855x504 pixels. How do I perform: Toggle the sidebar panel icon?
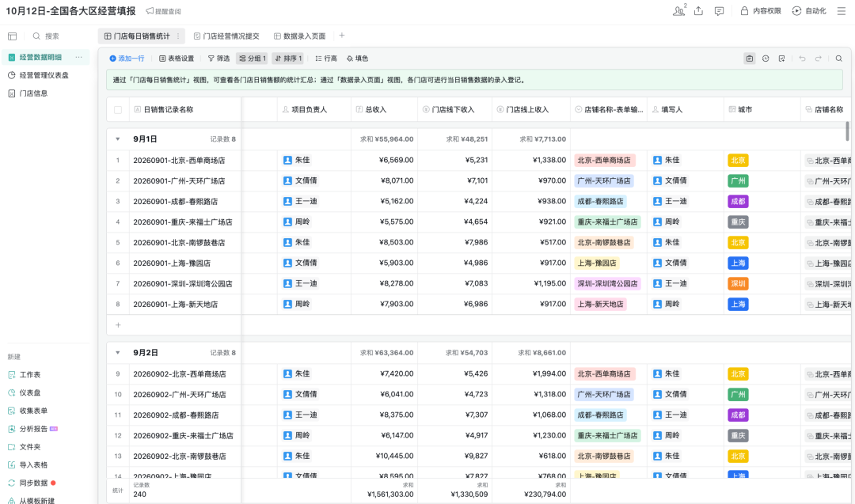click(x=12, y=36)
